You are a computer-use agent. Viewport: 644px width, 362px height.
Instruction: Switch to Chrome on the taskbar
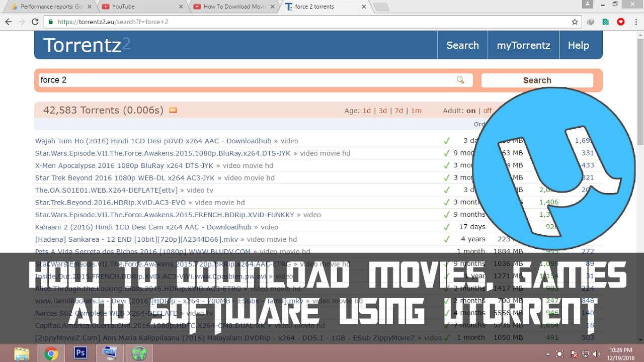[51, 353]
